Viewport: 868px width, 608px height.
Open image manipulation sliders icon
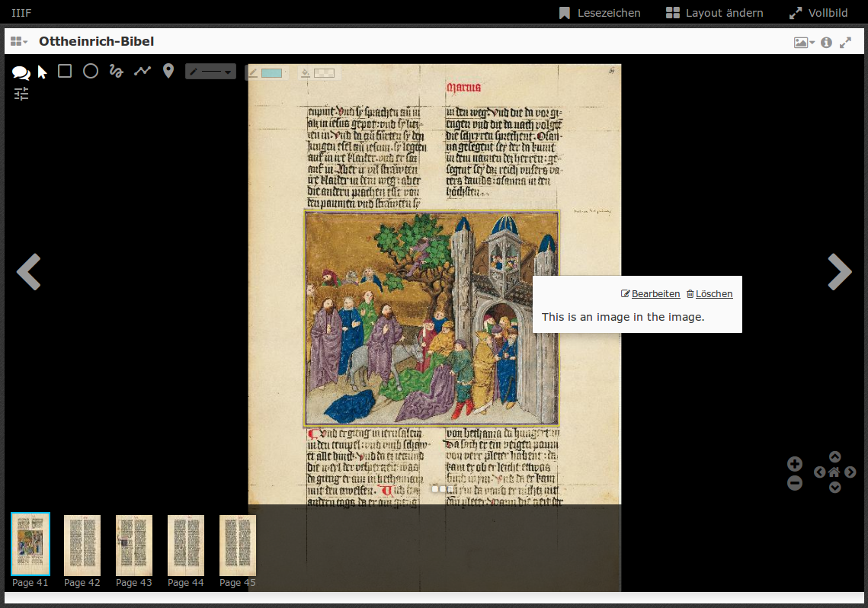21,94
